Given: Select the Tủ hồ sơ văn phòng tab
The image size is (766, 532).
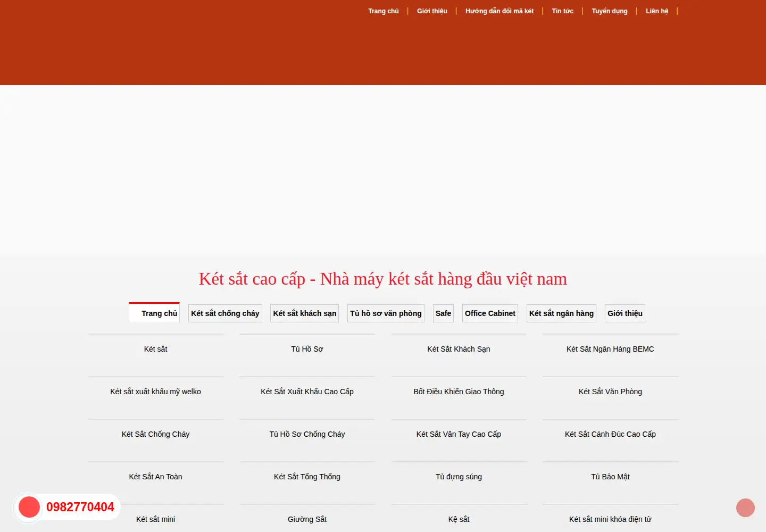Looking at the screenshot, I should (386, 313).
